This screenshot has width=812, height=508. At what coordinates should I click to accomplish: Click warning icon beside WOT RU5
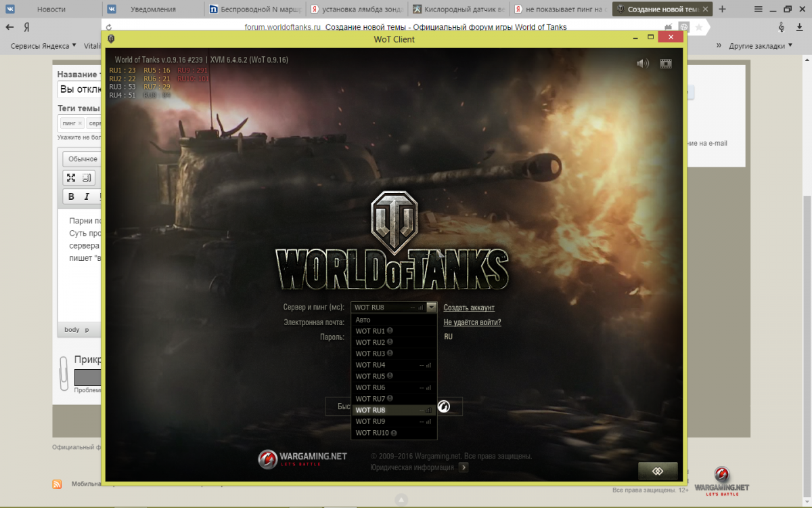390,376
